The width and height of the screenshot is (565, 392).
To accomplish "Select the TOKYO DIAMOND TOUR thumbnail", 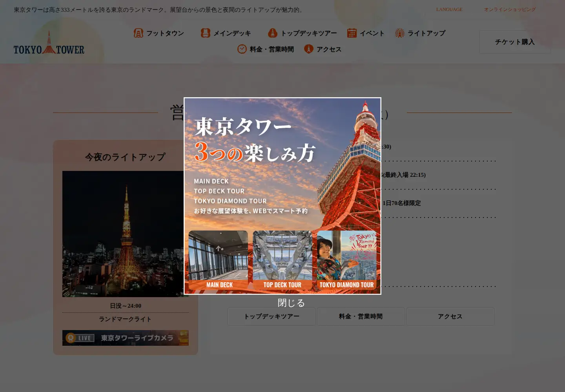I will 347,260.
